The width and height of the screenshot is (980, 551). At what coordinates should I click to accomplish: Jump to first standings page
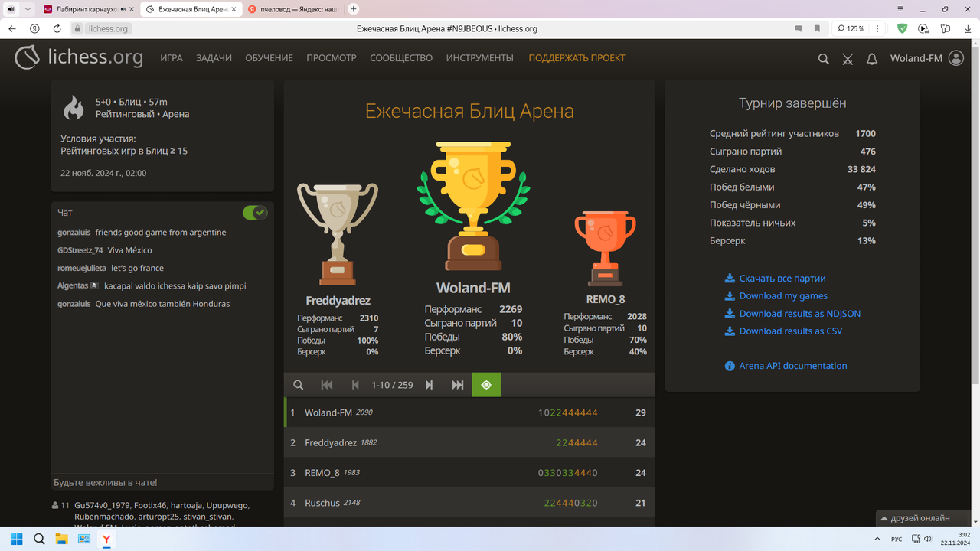[x=327, y=385]
